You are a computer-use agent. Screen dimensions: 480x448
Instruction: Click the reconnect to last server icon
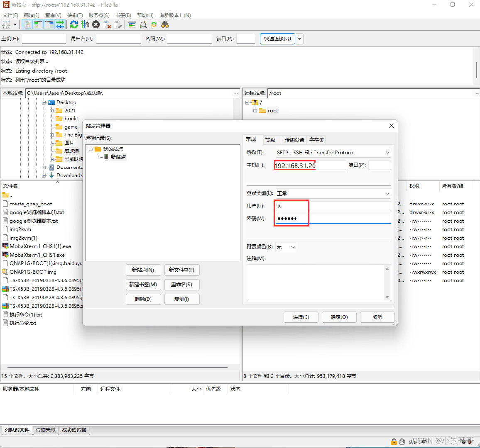[x=118, y=25]
